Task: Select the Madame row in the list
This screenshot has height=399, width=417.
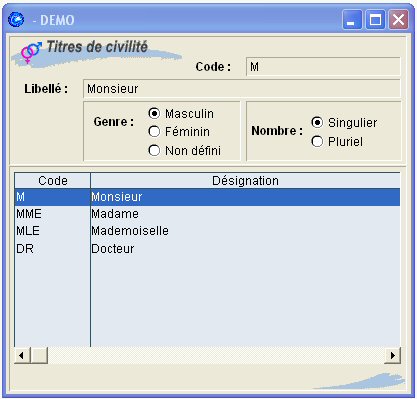Action: [x=207, y=214]
